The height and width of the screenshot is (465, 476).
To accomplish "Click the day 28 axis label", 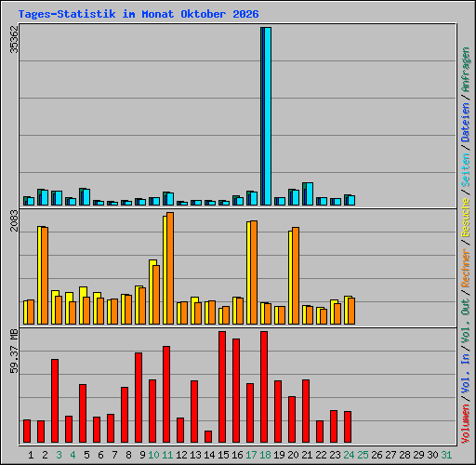I will point(404,455).
